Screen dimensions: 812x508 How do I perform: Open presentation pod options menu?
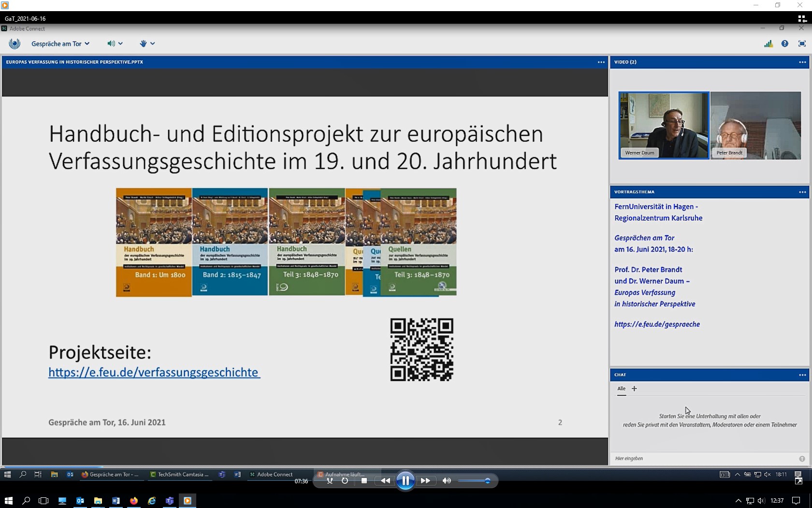601,62
